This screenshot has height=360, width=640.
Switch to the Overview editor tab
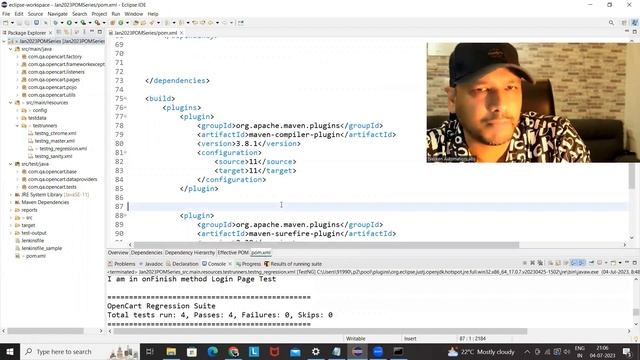[x=118, y=253]
